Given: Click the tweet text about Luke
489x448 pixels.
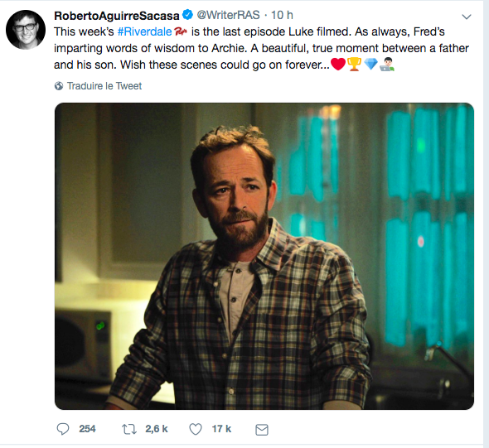Looking at the screenshot, I should [261, 48].
